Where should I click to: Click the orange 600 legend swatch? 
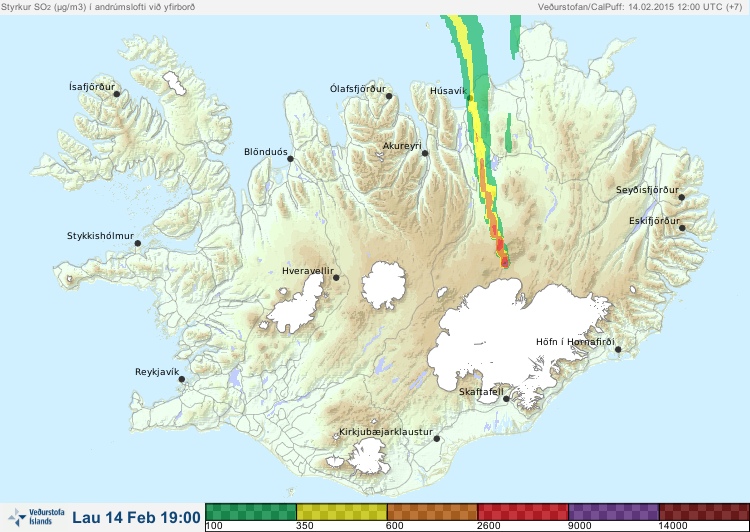click(432, 512)
